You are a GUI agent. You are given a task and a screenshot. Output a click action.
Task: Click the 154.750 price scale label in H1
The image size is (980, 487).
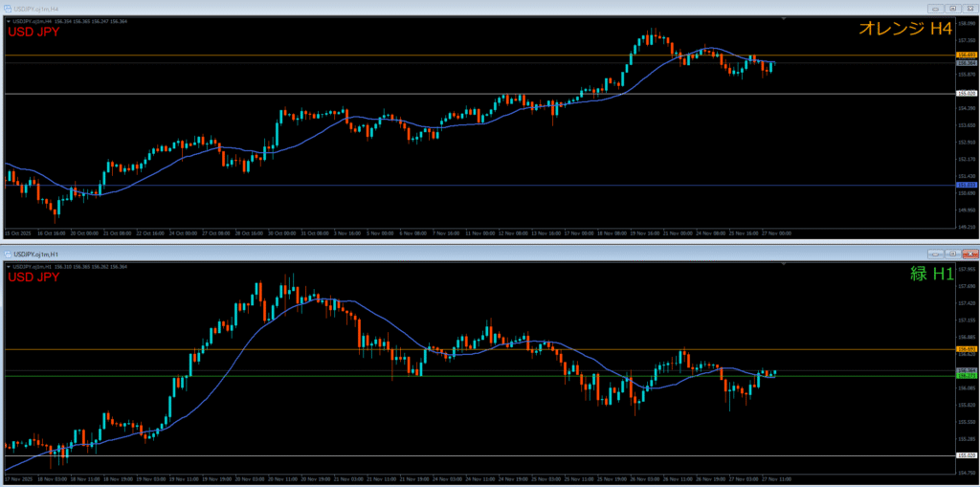pyautogui.click(x=968, y=473)
